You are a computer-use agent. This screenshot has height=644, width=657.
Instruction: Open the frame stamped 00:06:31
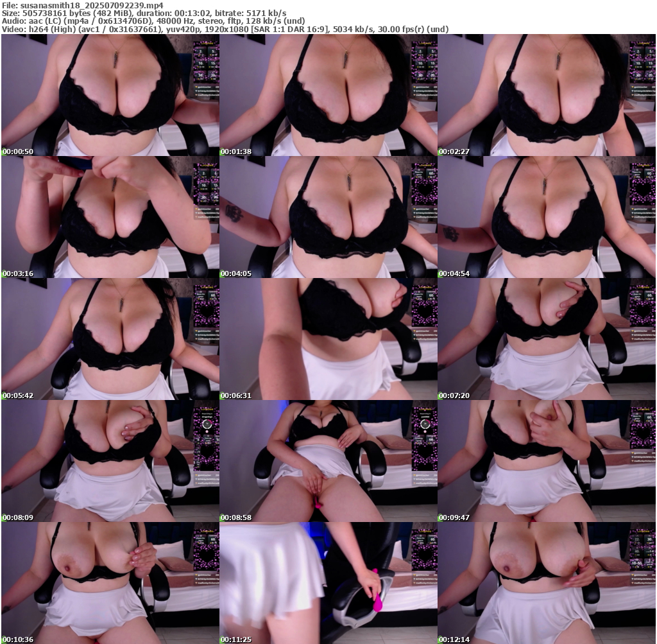click(x=328, y=339)
